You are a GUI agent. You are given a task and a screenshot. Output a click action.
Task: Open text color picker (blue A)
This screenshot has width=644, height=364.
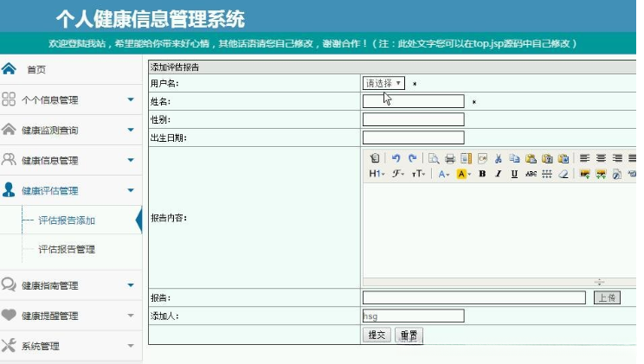(x=443, y=174)
